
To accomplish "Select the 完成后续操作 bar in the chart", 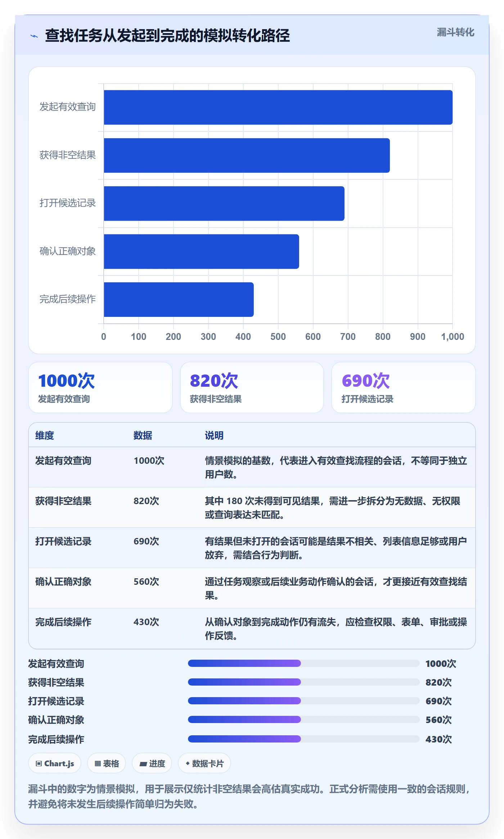I will 179,300.
